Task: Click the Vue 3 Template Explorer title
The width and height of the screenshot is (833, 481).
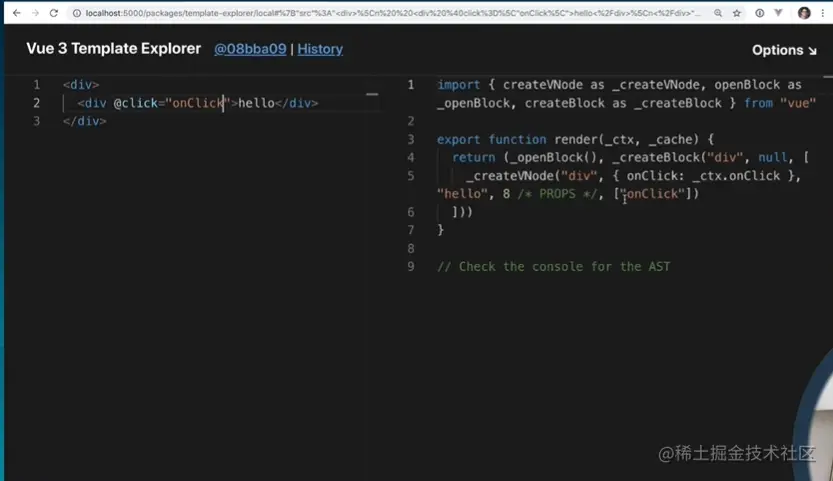Action: [x=114, y=48]
